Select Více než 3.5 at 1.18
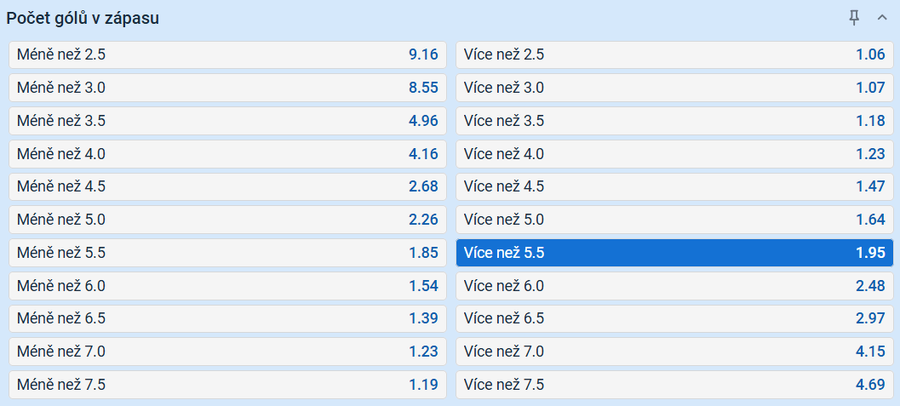 coord(674,121)
